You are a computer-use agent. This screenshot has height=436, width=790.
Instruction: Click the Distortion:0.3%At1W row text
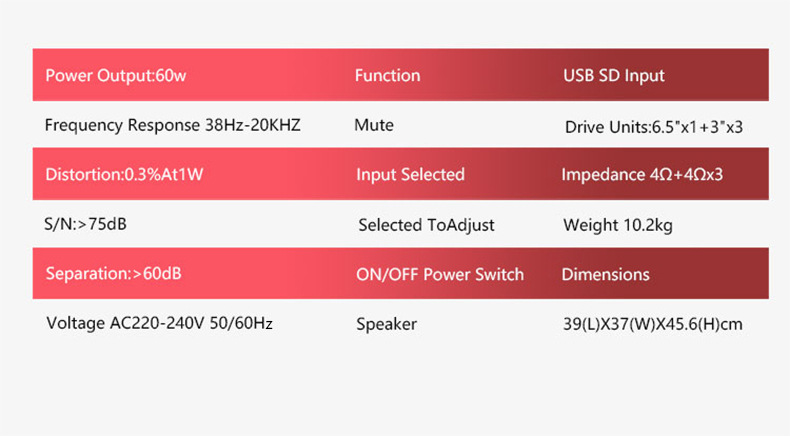124,175
